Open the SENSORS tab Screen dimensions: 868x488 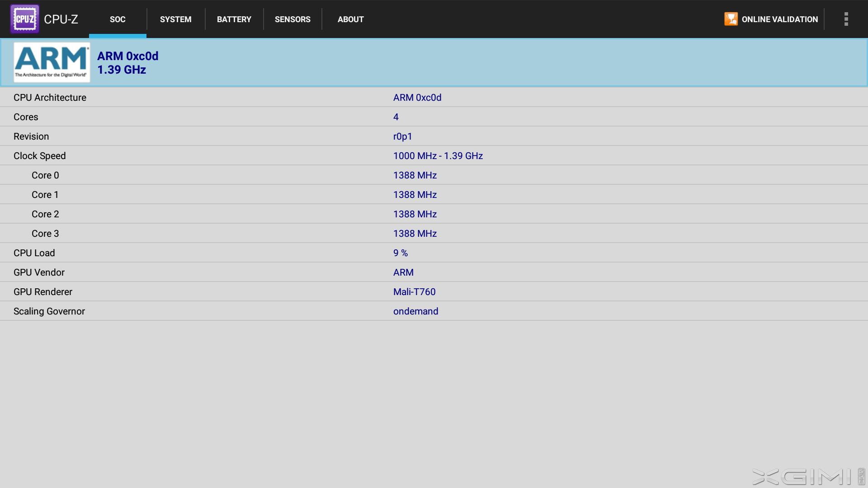(x=292, y=19)
